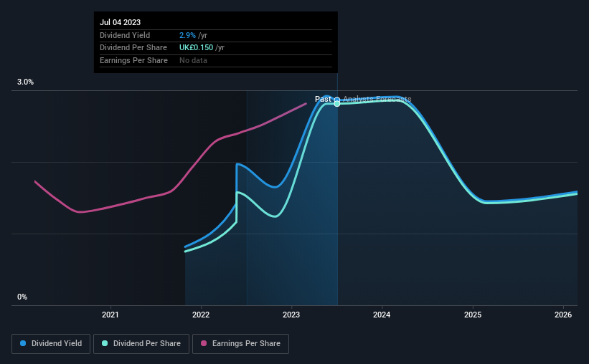The height and width of the screenshot is (364, 589).
Task: Click the teal Dividend Per Share legend dot
Action: [x=105, y=343]
